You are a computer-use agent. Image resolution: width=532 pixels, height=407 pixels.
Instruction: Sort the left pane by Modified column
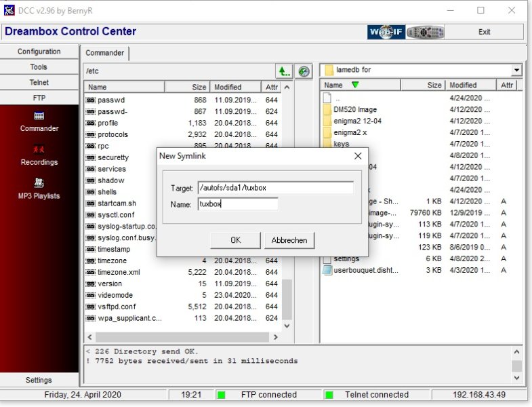click(x=235, y=88)
